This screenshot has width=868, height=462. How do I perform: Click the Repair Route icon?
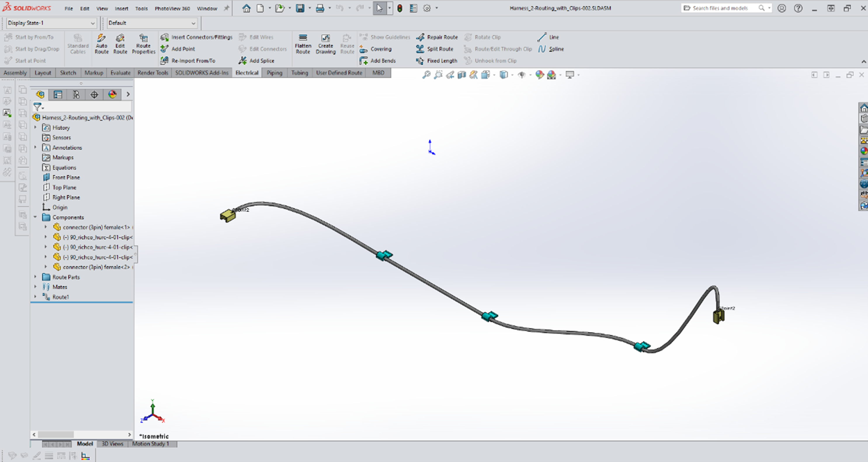pos(421,37)
